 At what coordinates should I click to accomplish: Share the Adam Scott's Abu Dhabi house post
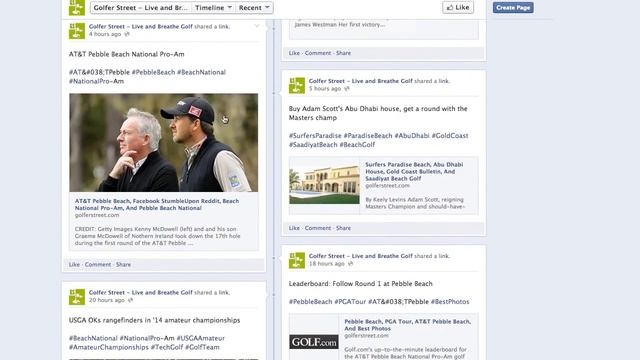(x=343, y=228)
